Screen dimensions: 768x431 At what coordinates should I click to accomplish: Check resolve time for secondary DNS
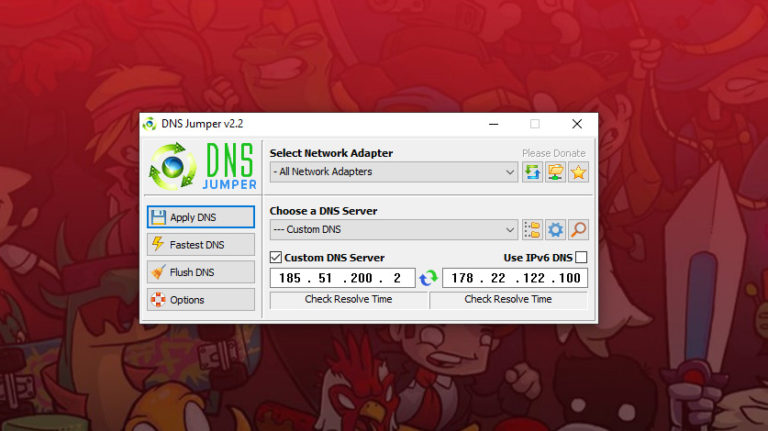(x=508, y=299)
